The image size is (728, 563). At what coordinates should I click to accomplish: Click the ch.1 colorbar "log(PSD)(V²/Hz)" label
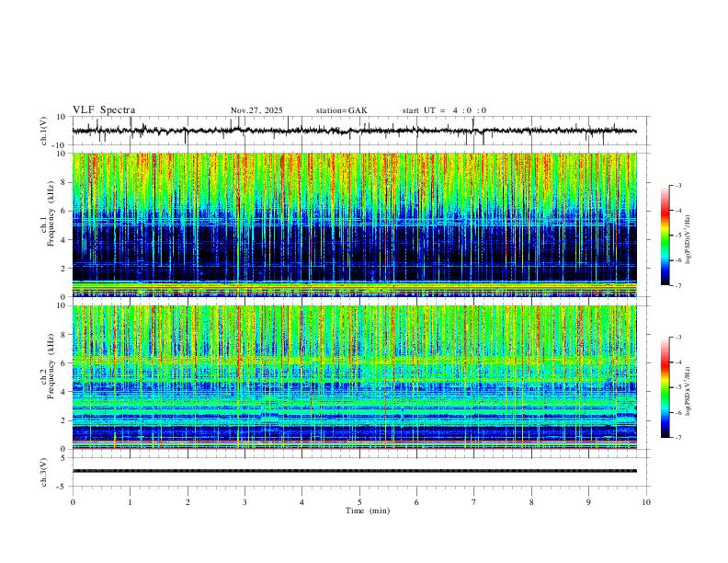688,240
